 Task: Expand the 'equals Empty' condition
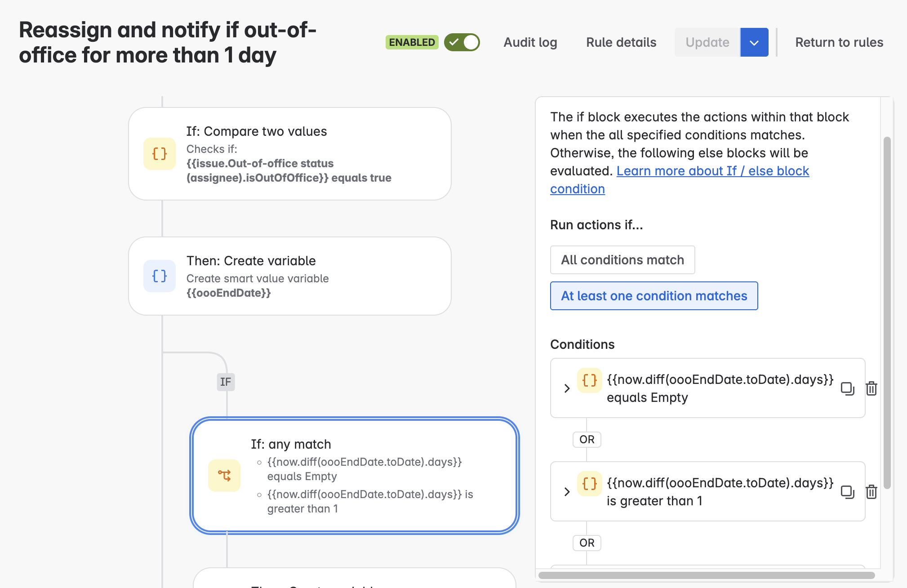click(x=567, y=388)
